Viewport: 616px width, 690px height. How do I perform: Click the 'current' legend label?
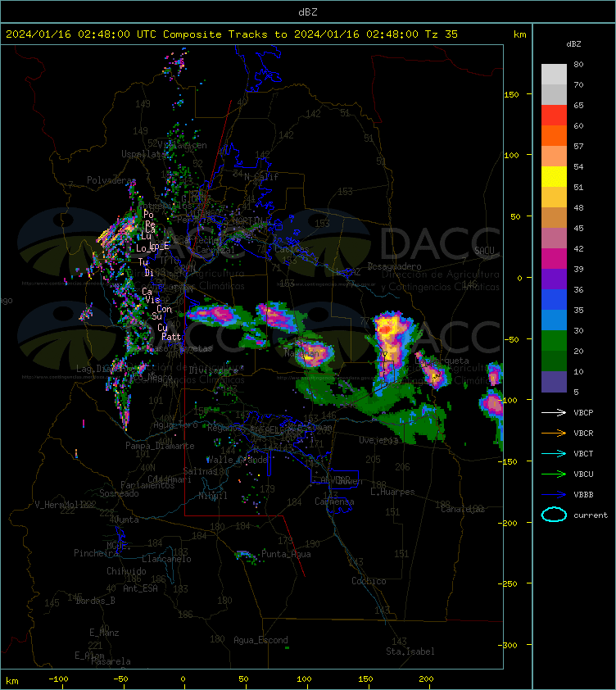pyautogui.click(x=591, y=515)
